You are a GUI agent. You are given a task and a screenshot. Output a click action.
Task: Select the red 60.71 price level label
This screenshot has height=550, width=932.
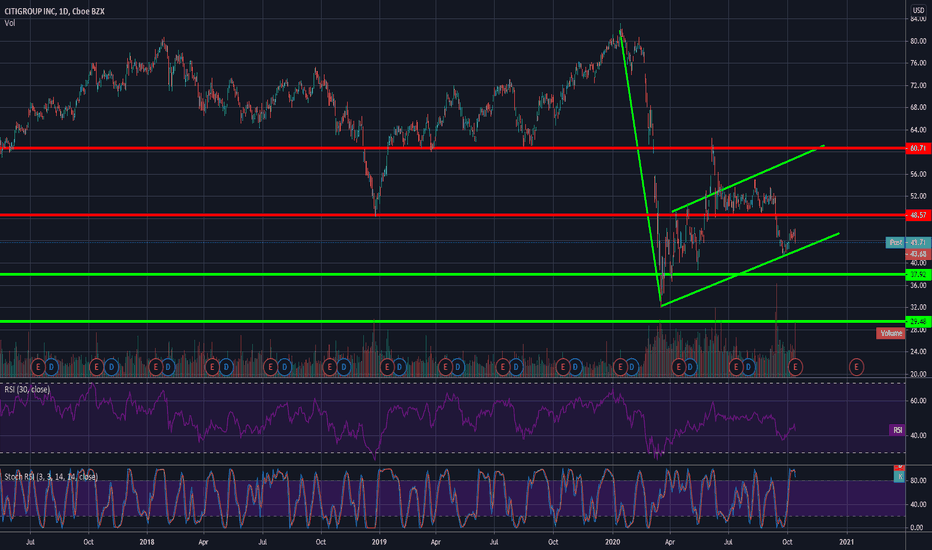[918, 148]
